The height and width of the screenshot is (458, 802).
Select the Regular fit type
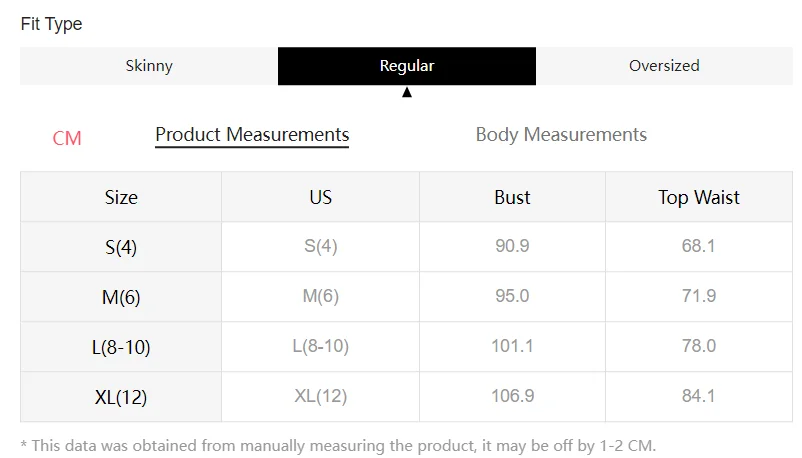(x=407, y=66)
